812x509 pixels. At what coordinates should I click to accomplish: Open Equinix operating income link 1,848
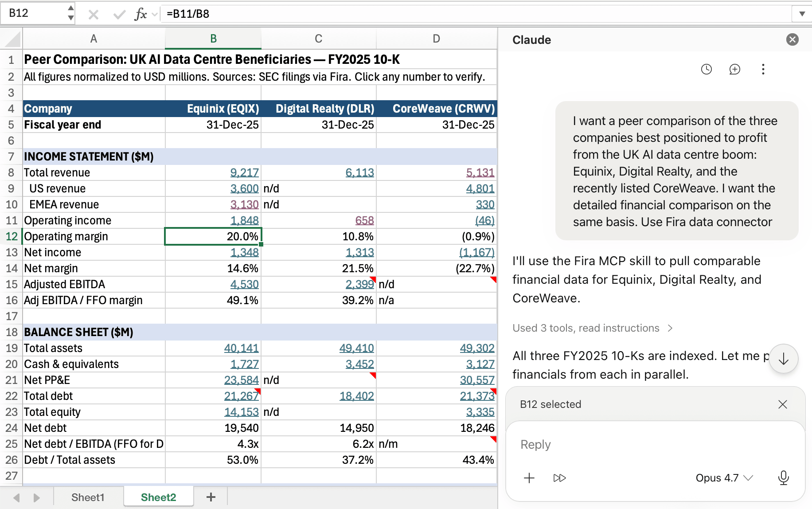click(x=244, y=220)
